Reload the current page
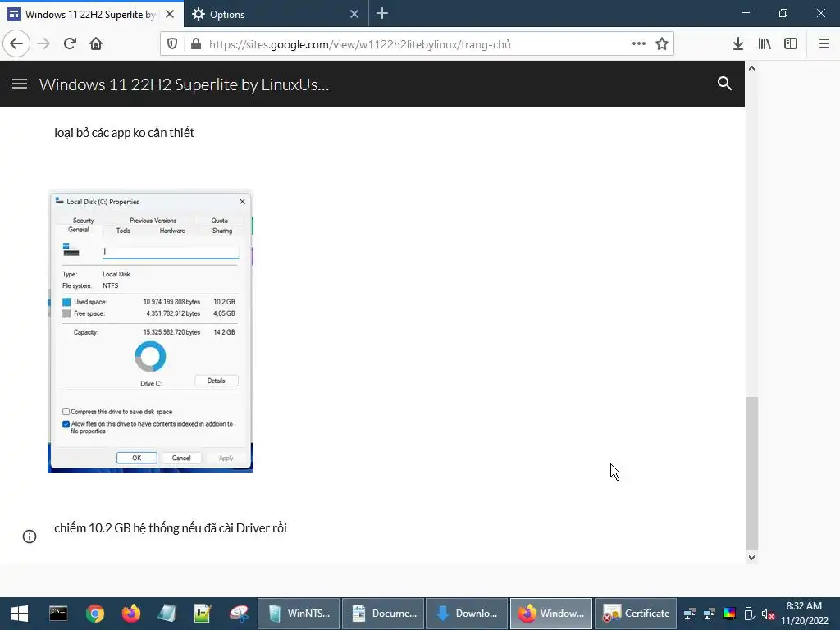Image resolution: width=840 pixels, height=630 pixels. coord(70,43)
